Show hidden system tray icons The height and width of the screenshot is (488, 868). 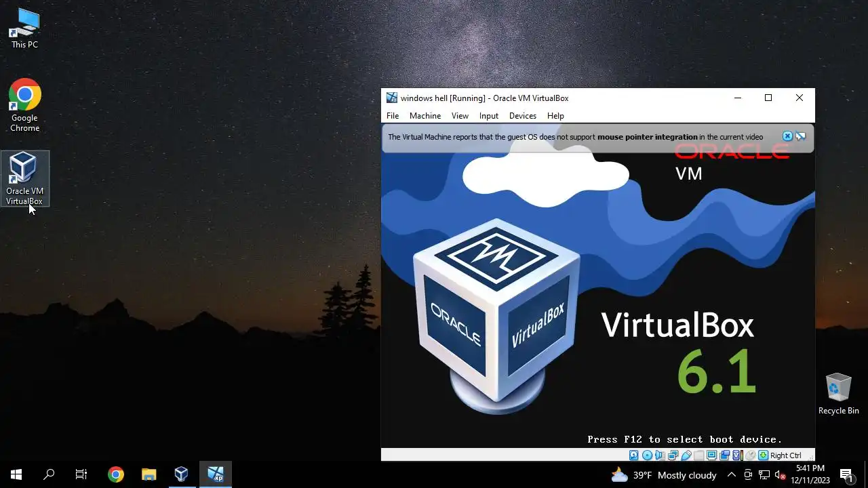732,475
